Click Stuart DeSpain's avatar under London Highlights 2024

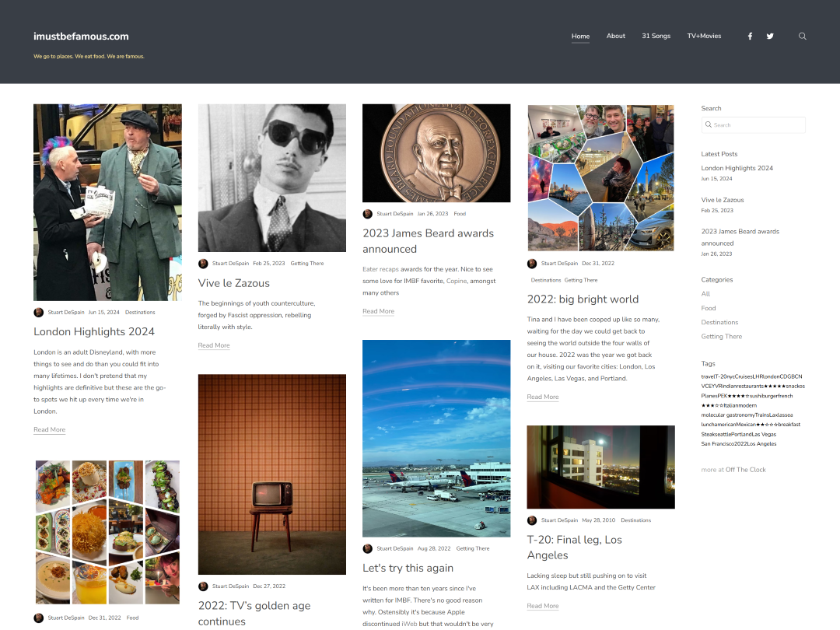(x=38, y=312)
